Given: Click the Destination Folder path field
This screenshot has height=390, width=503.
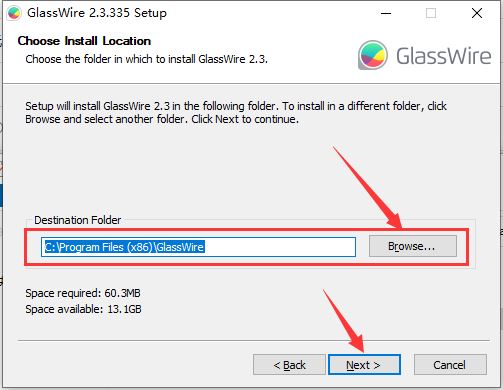Looking at the screenshot, I should (198, 247).
